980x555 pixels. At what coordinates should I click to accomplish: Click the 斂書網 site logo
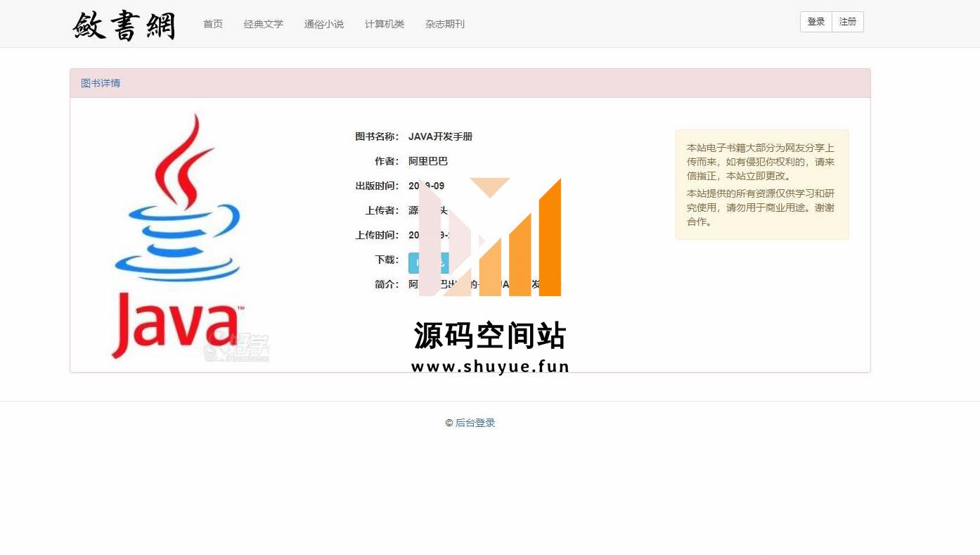click(124, 25)
